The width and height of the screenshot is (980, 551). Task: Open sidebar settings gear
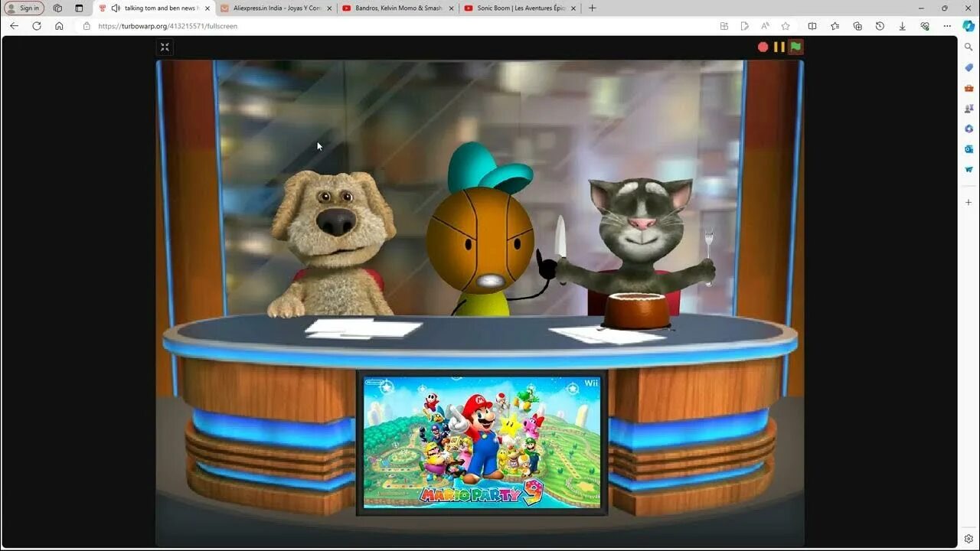tap(969, 539)
